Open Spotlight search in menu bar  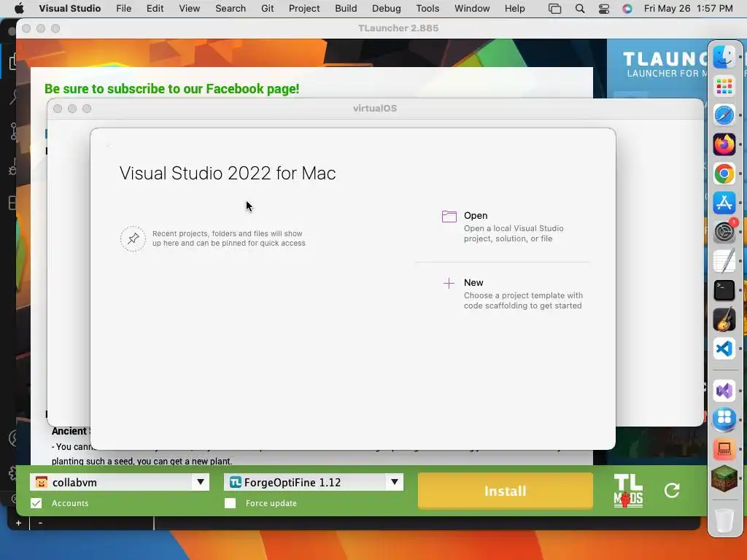pyautogui.click(x=580, y=9)
